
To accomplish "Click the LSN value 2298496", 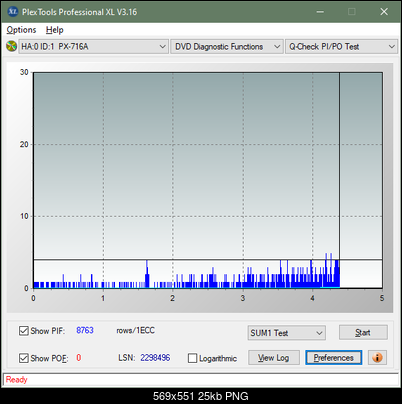I will pyautogui.click(x=155, y=358).
